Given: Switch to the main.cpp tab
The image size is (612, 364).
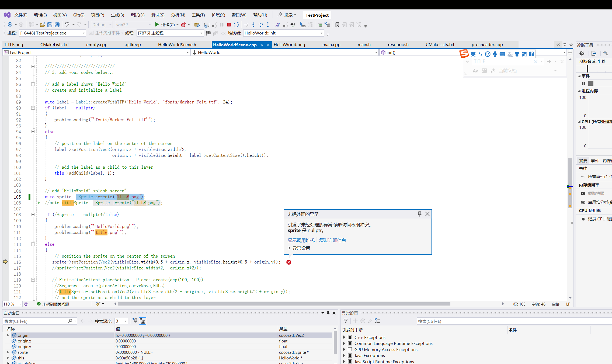Looking at the screenshot, I should 331,45.
